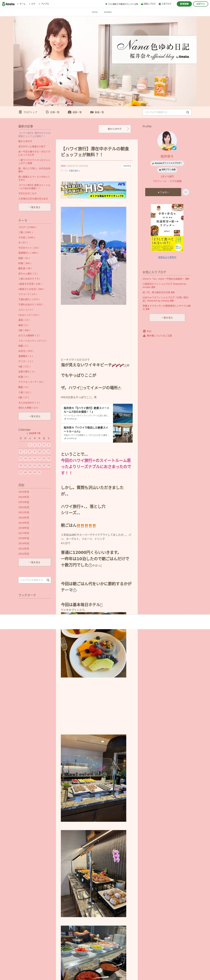Click the 著作権についてのご注意 warning icon
Image resolution: width=210 pixels, height=980 pixels.
[144, 335]
